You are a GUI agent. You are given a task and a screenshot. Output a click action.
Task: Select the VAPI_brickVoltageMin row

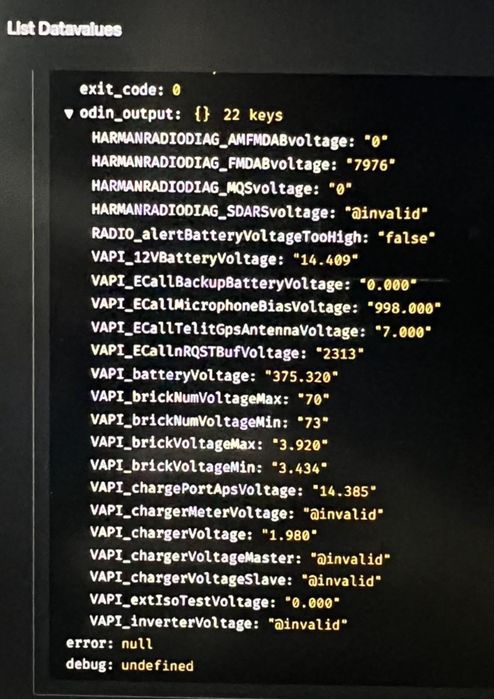(x=209, y=467)
